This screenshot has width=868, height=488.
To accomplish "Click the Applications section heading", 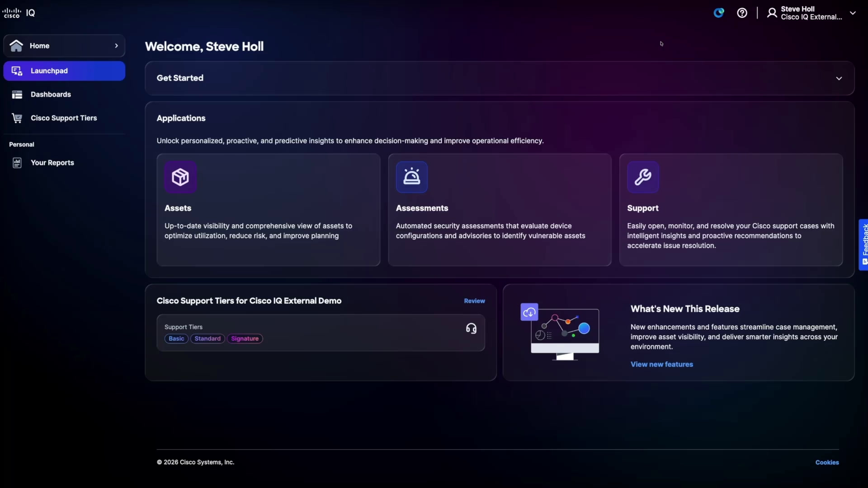I will tap(181, 118).
